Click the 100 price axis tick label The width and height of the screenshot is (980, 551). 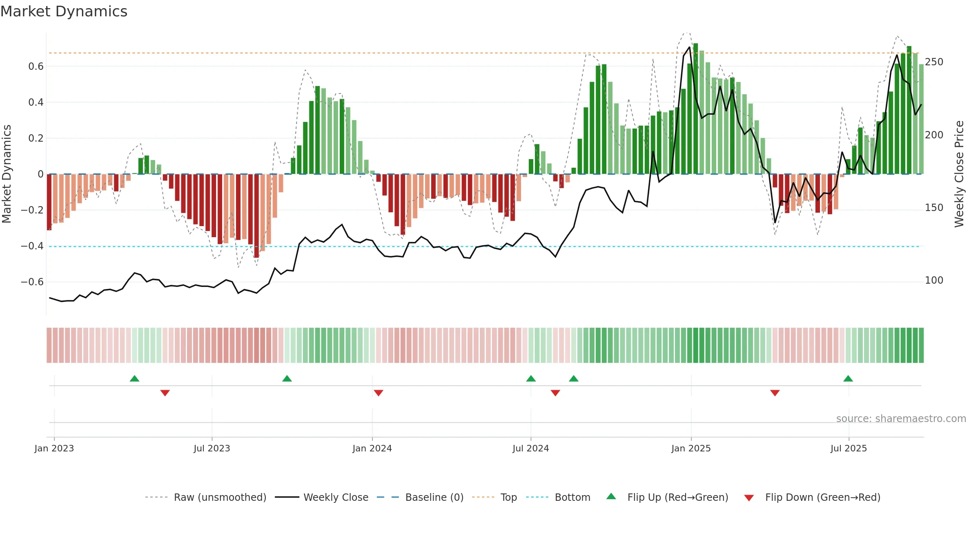(934, 280)
